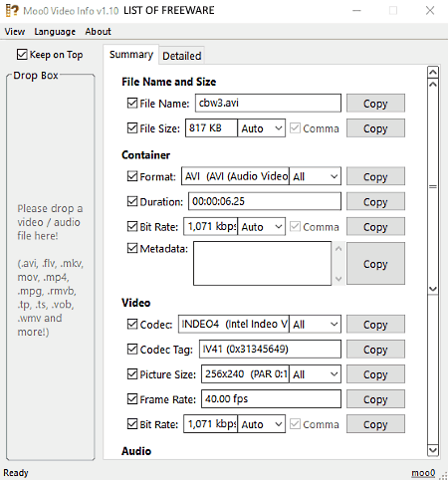Toggle the File Name checkbox
The height and width of the screenshot is (480, 448).
click(132, 103)
